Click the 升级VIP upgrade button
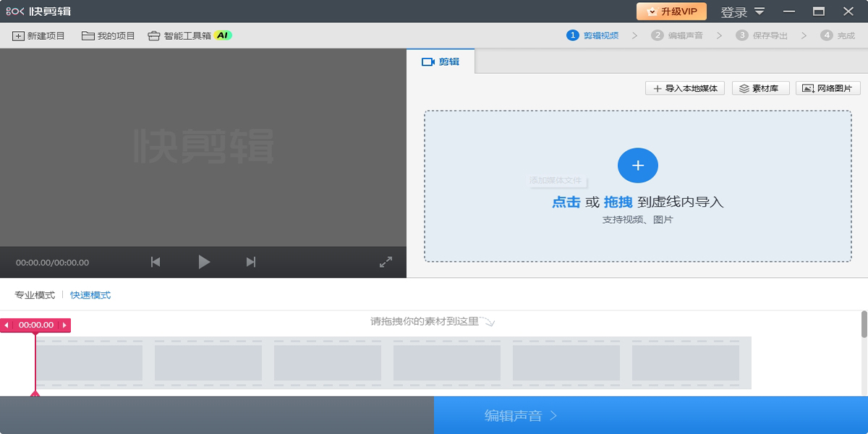This screenshot has width=868, height=434. pyautogui.click(x=673, y=12)
